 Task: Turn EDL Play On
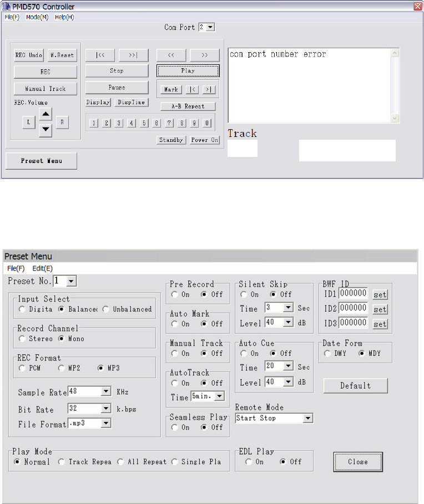click(249, 462)
